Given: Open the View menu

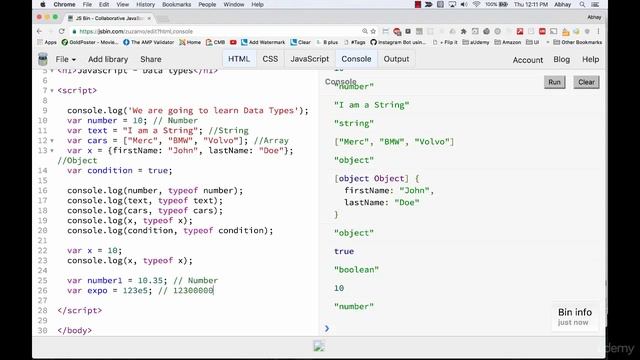Looking at the screenshot, I should point(122,4).
